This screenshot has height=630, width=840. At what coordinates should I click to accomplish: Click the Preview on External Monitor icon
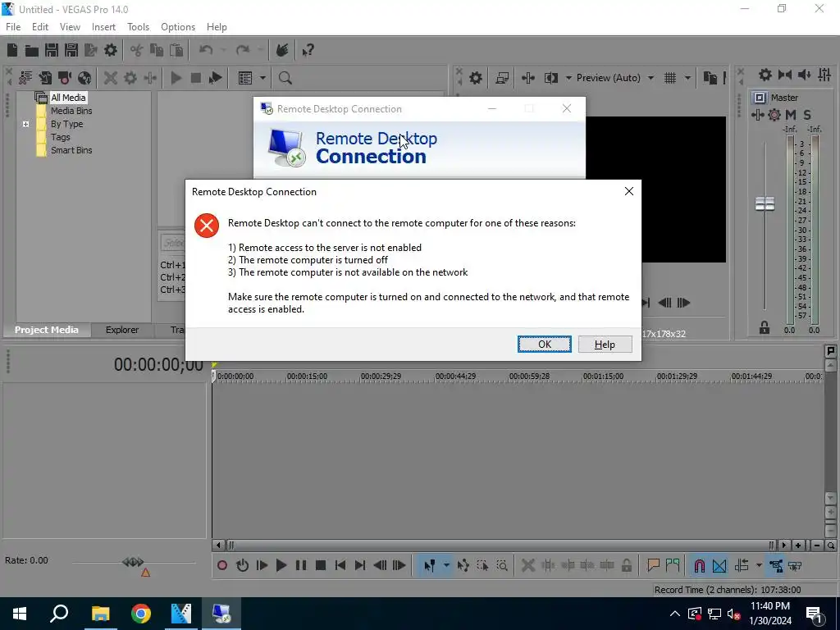point(502,78)
